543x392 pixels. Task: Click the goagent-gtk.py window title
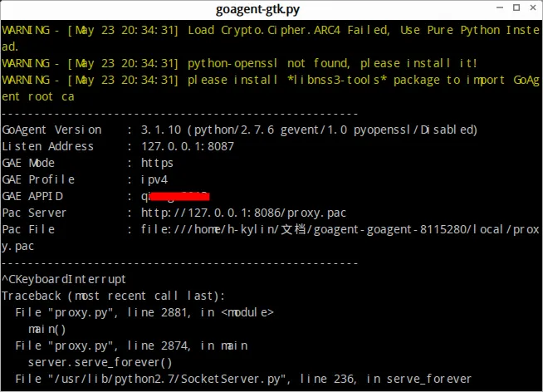(x=257, y=9)
